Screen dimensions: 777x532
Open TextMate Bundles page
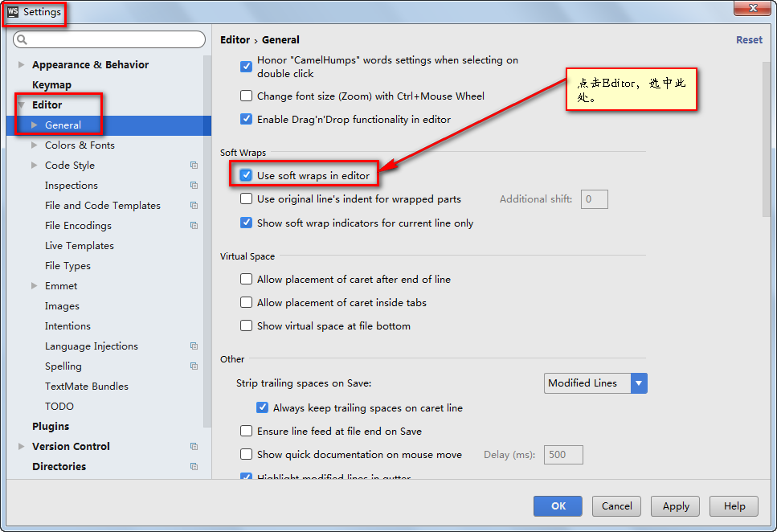coord(87,387)
